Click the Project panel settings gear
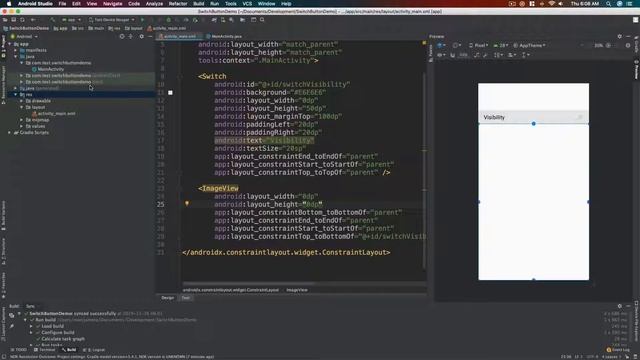640x360 pixels. click(142, 36)
